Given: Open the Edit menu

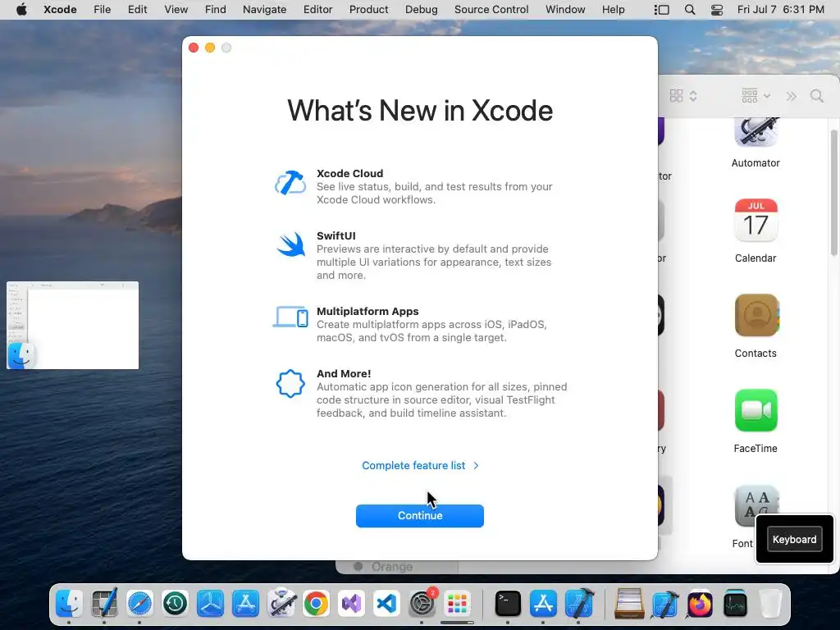Looking at the screenshot, I should (137, 10).
